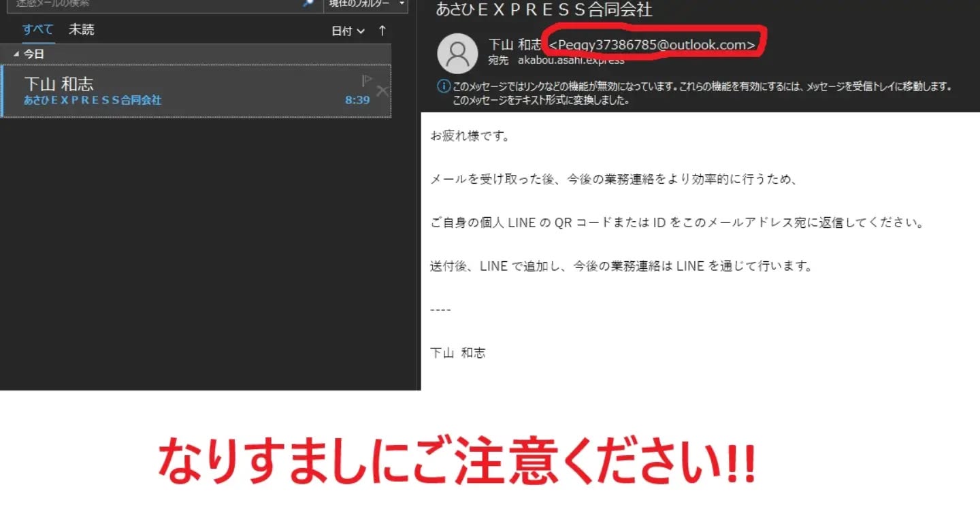Viewport: 980px width, 513px height.
Task: Collapse the 今日 message group
Action: 16,54
